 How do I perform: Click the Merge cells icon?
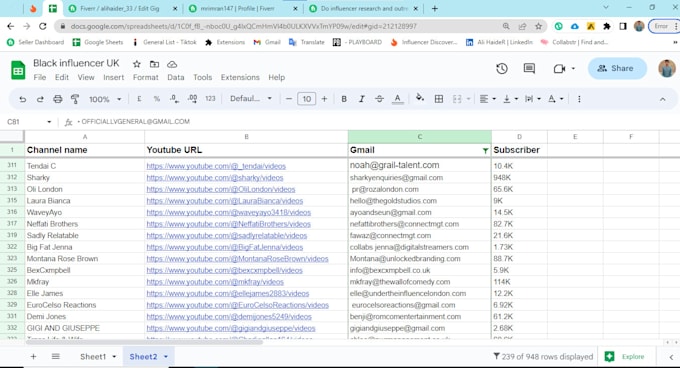pyautogui.click(x=457, y=99)
